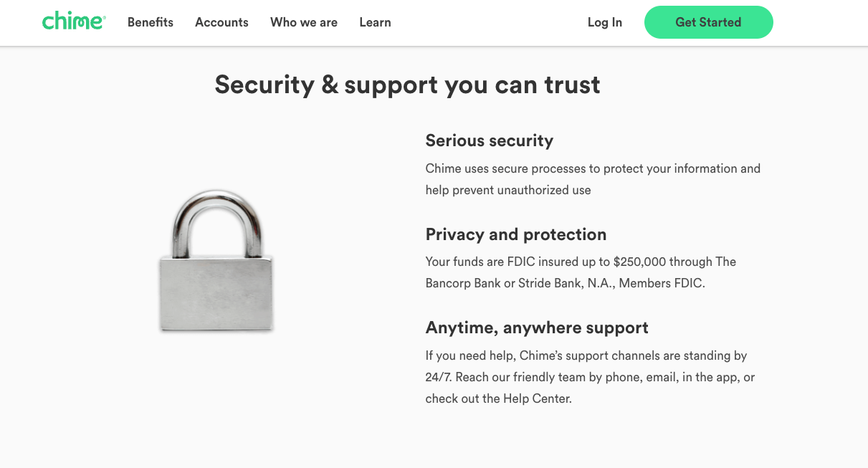Viewport: 868px width, 468px height.
Task: Click the 'Privacy and protection' heading
Action: [x=516, y=234]
